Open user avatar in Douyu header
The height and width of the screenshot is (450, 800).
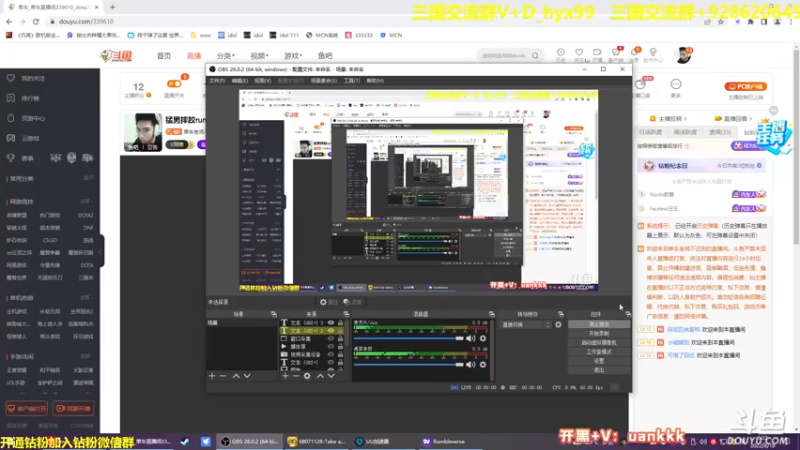[683, 55]
